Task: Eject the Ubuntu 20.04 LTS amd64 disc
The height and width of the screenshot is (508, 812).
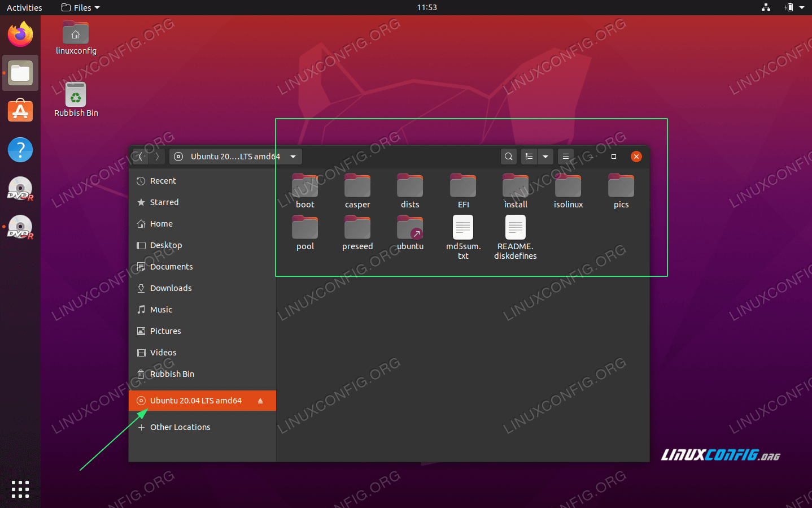Action: tap(260, 401)
